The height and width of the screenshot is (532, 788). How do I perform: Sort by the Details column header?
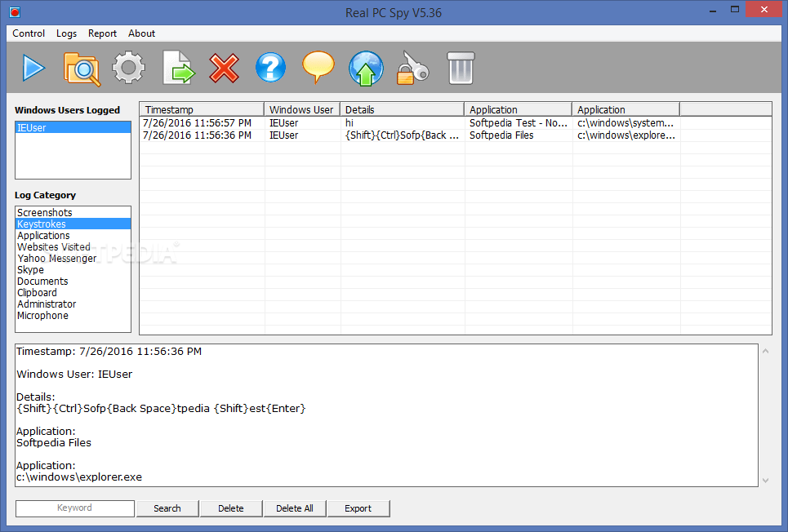[x=402, y=109]
